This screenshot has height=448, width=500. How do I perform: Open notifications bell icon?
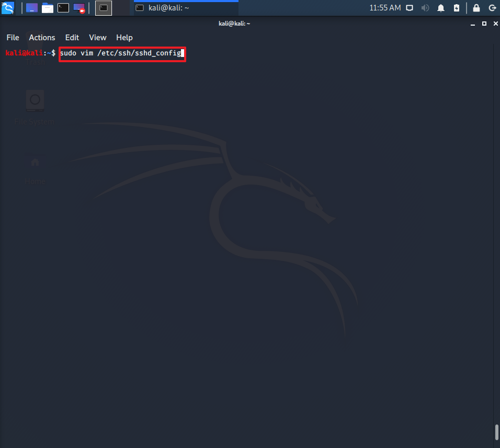tap(441, 8)
